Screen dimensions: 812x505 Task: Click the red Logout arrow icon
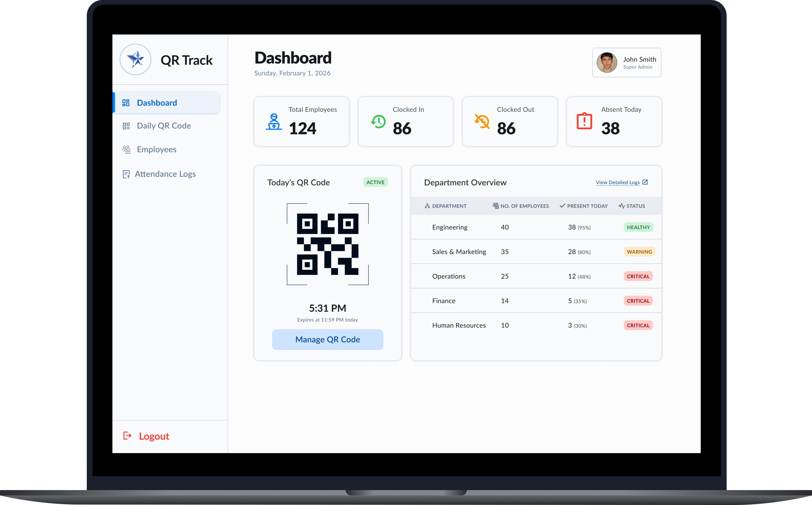click(127, 436)
